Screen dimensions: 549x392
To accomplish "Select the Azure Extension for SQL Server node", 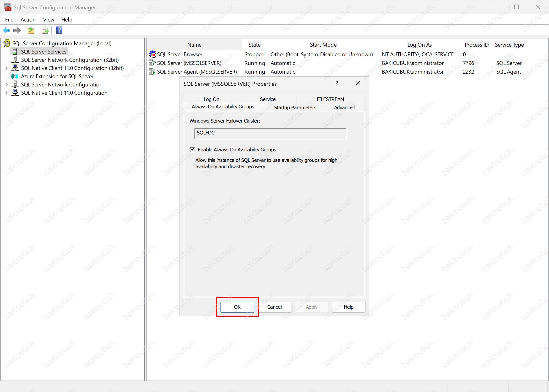I will pos(57,76).
